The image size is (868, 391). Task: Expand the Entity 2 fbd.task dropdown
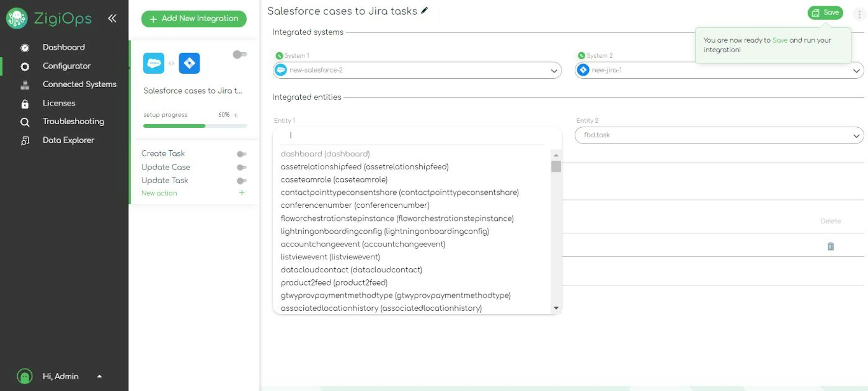(x=857, y=135)
